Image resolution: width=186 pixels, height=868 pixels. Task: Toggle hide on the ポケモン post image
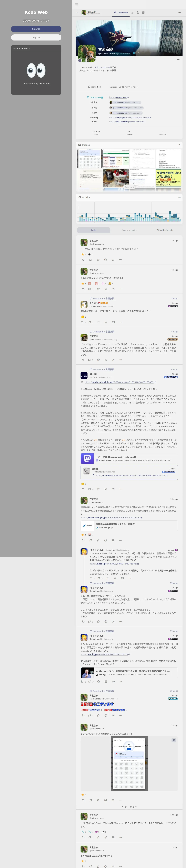click(x=174, y=740)
